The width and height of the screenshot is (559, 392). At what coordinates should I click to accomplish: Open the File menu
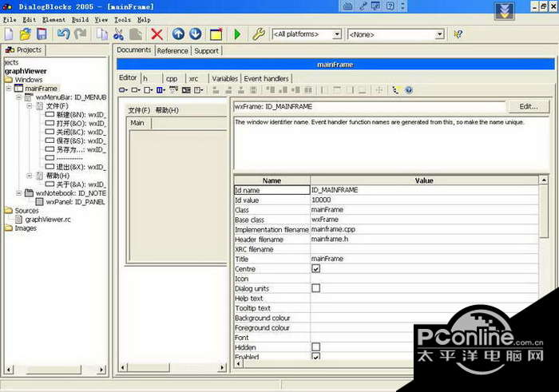pyautogui.click(x=10, y=20)
